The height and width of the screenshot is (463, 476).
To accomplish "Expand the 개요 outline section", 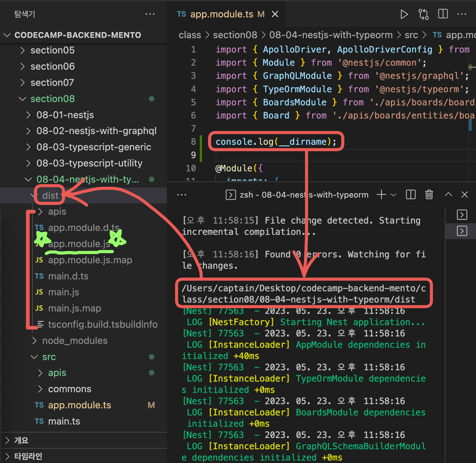I will [x=83, y=440].
